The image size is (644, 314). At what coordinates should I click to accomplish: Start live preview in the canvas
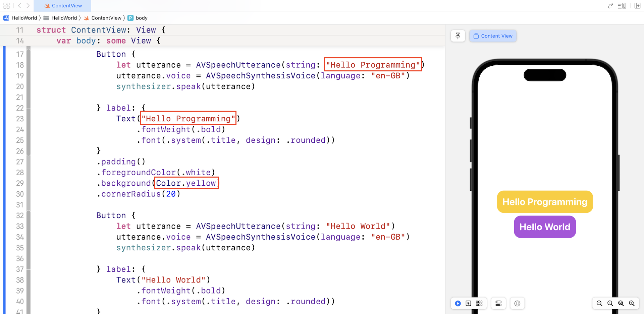tap(458, 303)
